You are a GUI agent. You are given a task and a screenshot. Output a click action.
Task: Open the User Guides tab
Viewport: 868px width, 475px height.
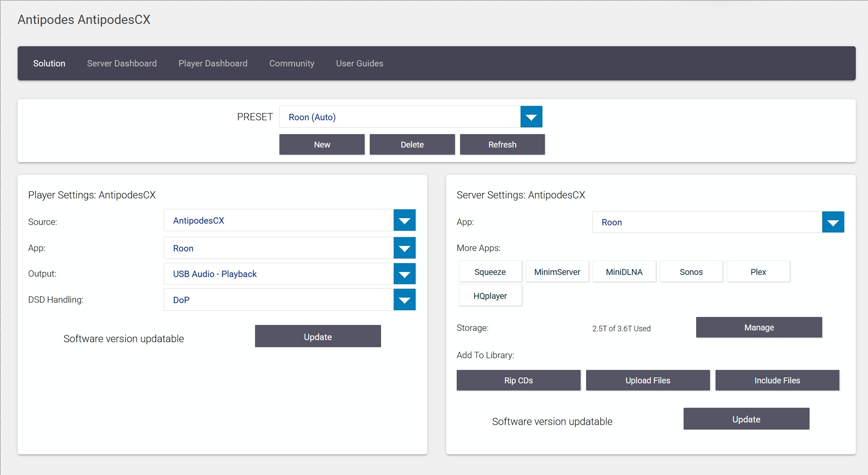360,63
